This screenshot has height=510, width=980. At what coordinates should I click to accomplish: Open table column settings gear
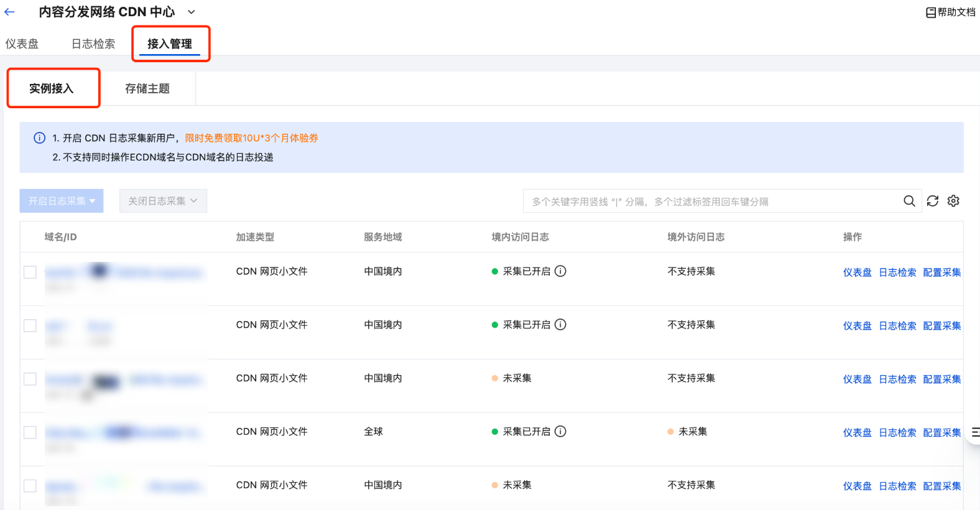pos(953,201)
